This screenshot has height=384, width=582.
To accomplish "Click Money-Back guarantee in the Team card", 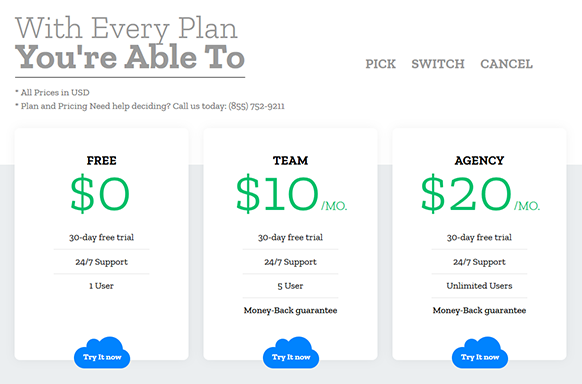I will (x=290, y=310).
